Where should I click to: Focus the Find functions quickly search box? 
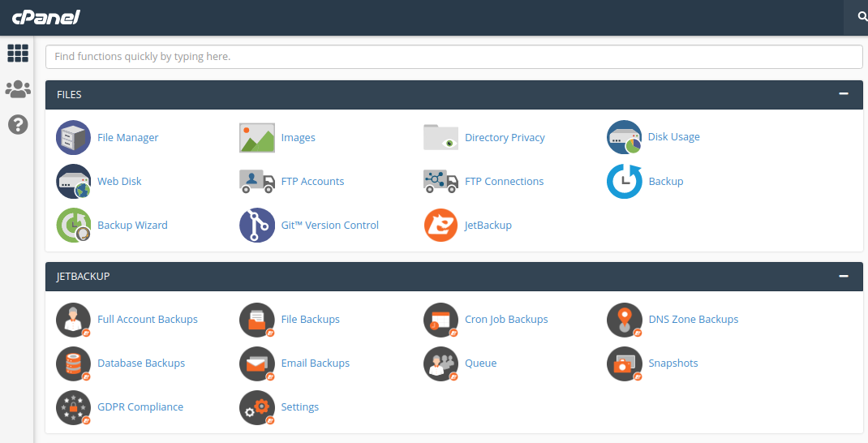point(454,57)
